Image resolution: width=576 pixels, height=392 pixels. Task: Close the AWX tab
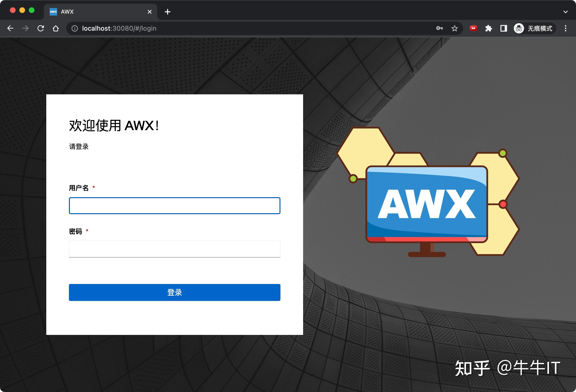point(149,11)
